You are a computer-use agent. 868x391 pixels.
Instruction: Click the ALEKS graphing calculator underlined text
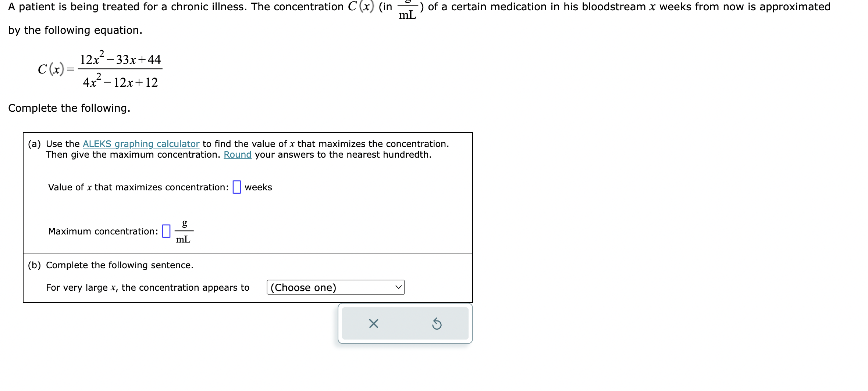pos(141,144)
